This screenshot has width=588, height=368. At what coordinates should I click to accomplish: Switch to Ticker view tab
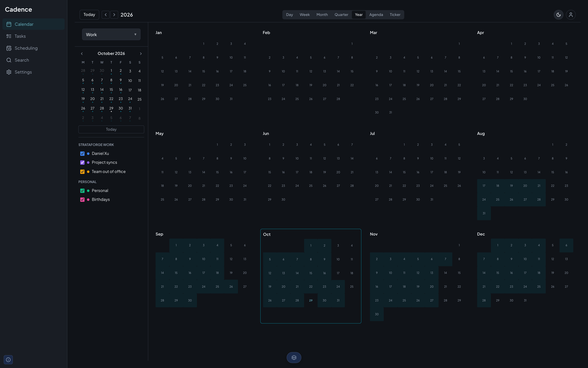[x=395, y=15]
